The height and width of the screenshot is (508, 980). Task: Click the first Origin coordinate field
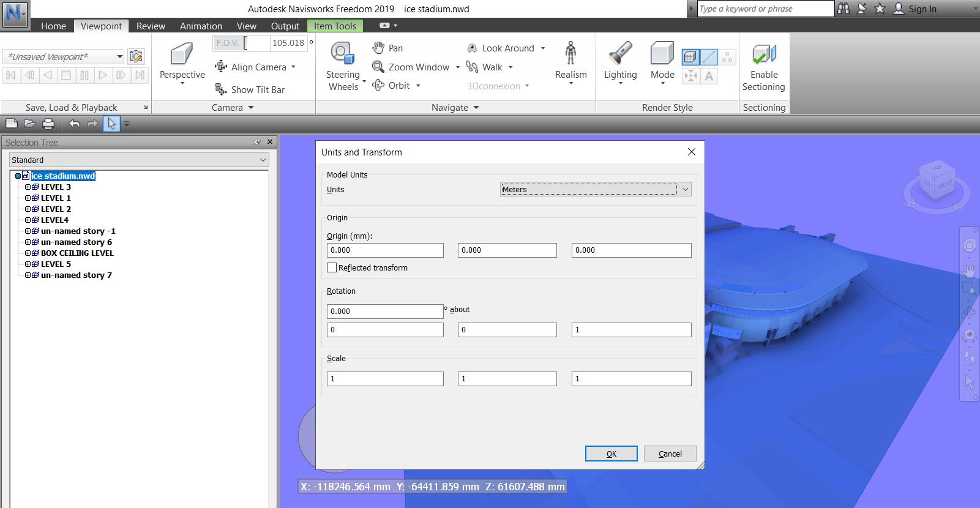[385, 250]
